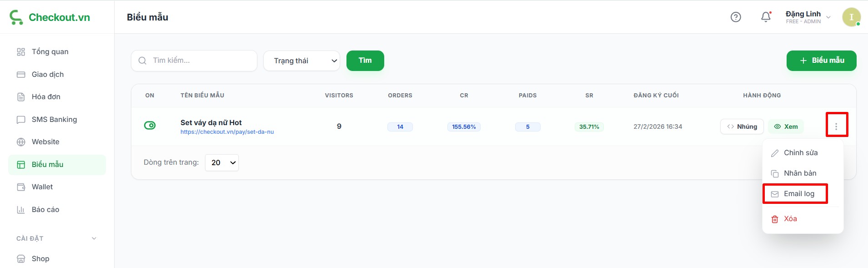
Task: Open Tổng quan dashboard in sidebar
Action: pyautogui.click(x=50, y=52)
